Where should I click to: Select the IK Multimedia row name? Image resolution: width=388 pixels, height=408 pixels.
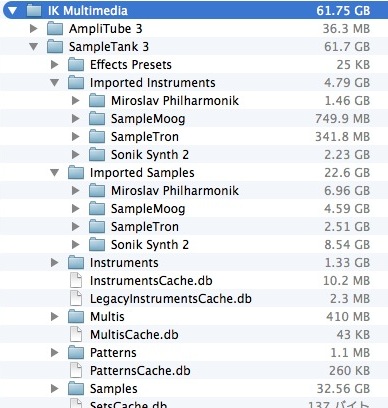[88, 11]
